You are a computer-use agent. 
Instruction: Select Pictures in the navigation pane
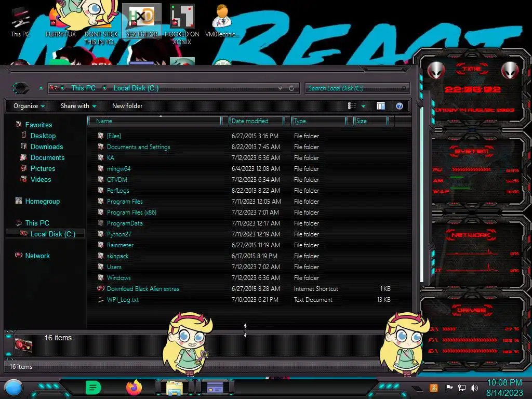pos(43,168)
